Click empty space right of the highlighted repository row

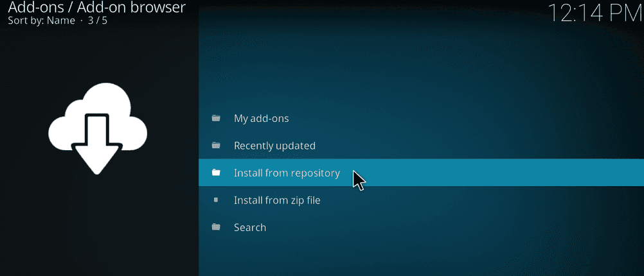(x=501, y=173)
